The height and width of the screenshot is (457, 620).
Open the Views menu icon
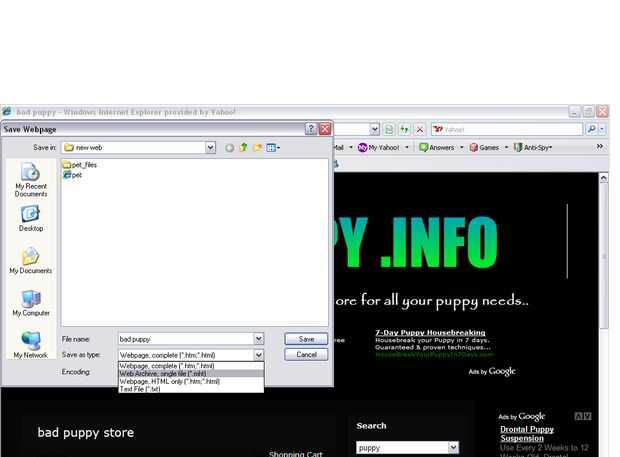click(x=273, y=148)
